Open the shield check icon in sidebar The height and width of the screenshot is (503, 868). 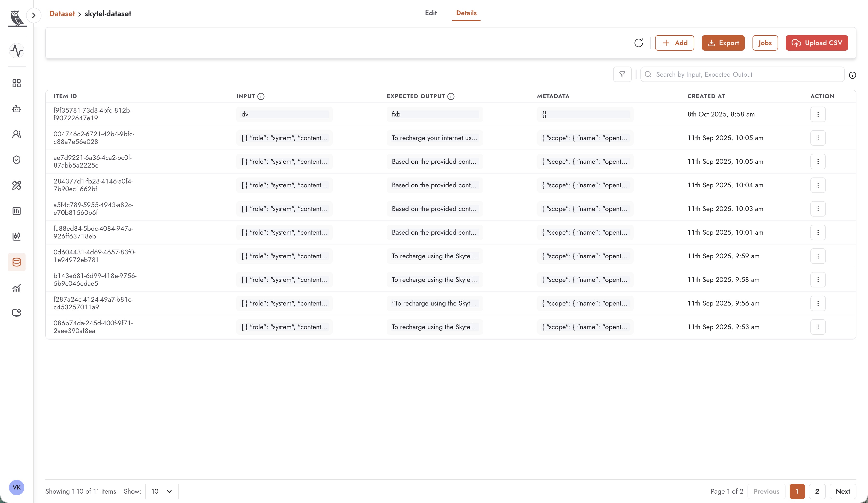pyautogui.click(x=17, y=160)
